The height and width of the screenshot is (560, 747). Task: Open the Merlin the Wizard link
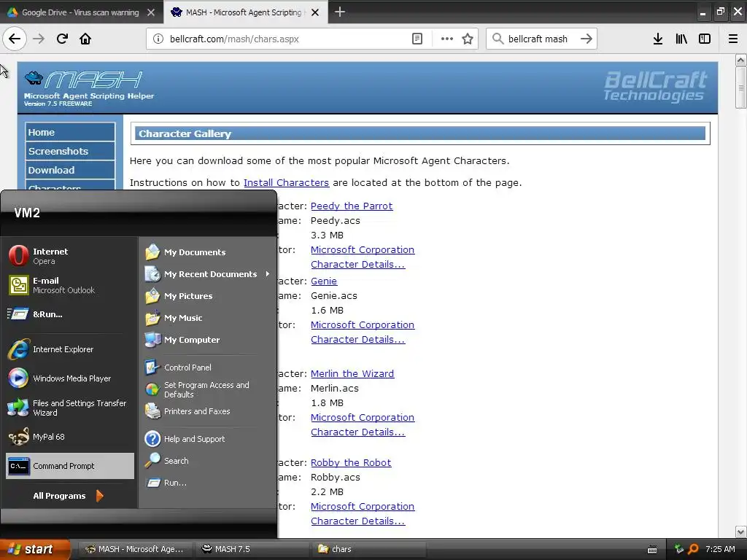(352, 374)
